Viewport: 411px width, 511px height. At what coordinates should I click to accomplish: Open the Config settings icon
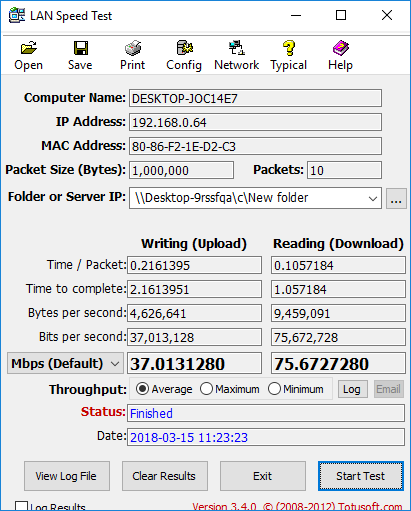pos(185,48)
